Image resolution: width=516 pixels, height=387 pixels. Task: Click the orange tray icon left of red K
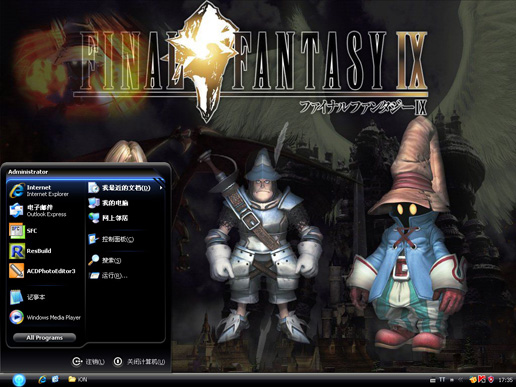point(473,379)
